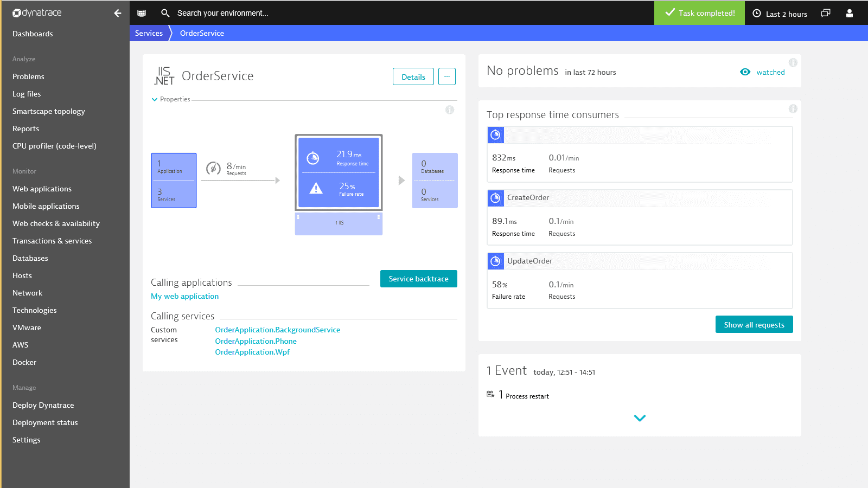Viewport: 868px width, 488px height.
Task: Open Hosts in the sidebar
Action: (x=22, y=275)
